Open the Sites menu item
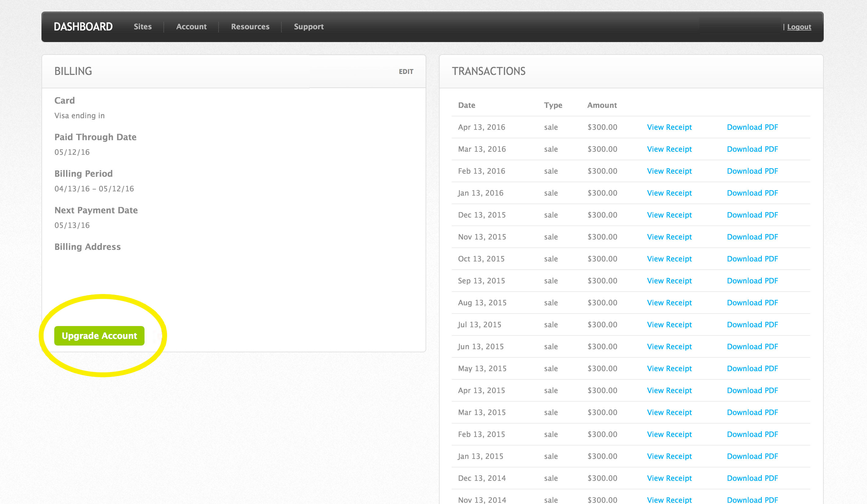Screen dimensions: 867x504 [x=143, y=27]
